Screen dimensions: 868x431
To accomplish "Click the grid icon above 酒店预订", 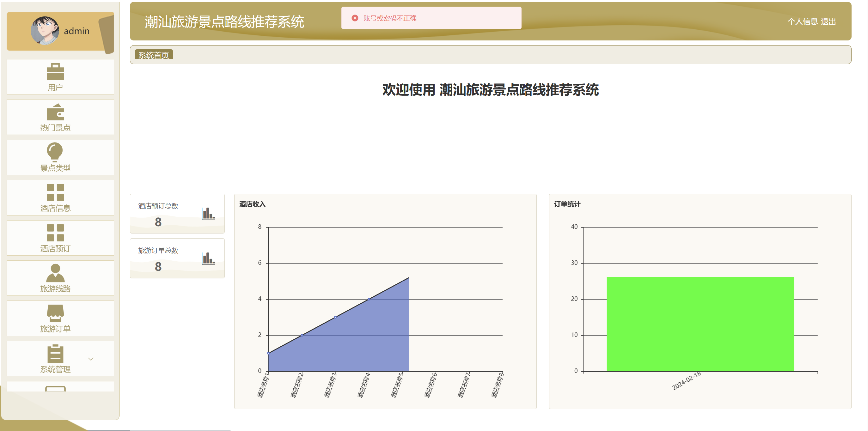I will (x=55, y=233).
